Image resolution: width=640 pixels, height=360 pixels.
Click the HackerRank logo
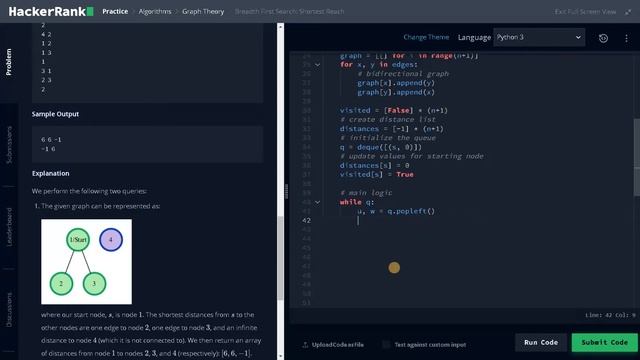click(x=51, y=11)
